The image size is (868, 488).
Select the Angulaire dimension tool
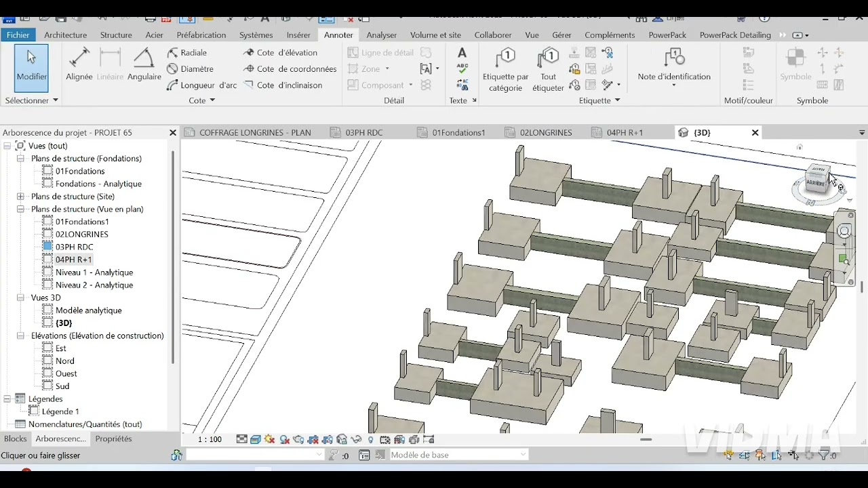coord(144,64)
